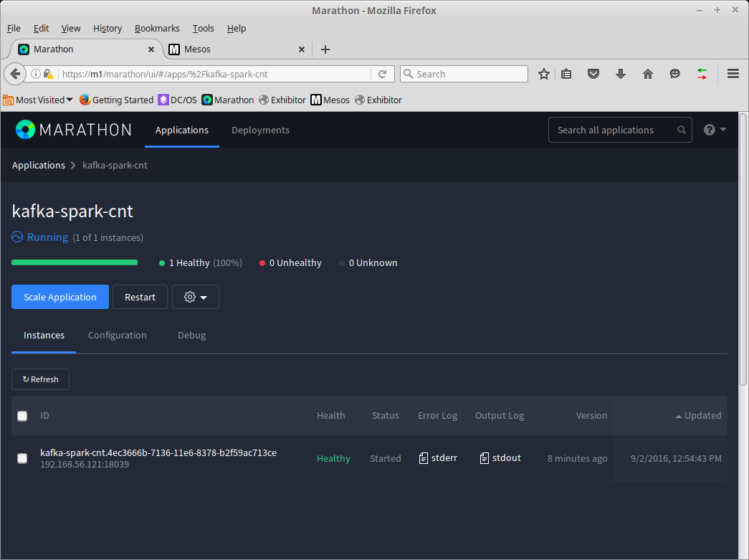Select Applications in the top navigation
The image size is (749, 560).
coord(182,130)
